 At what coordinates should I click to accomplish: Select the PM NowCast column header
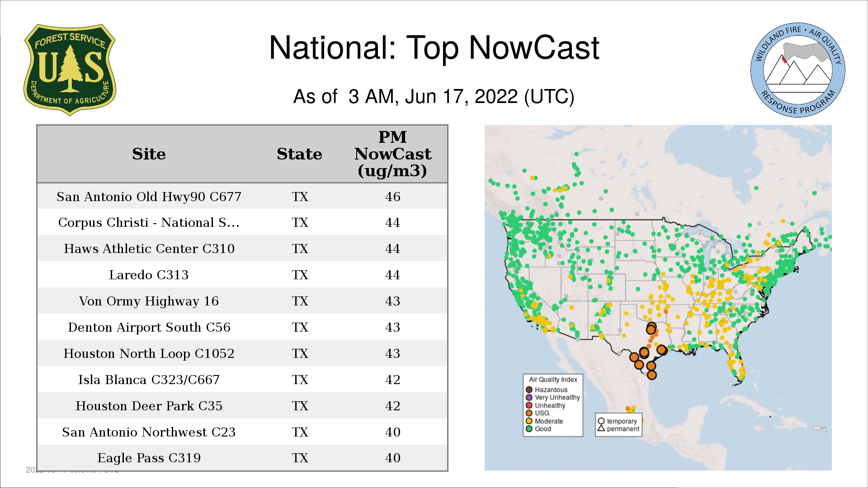click(x=392, y=154)
